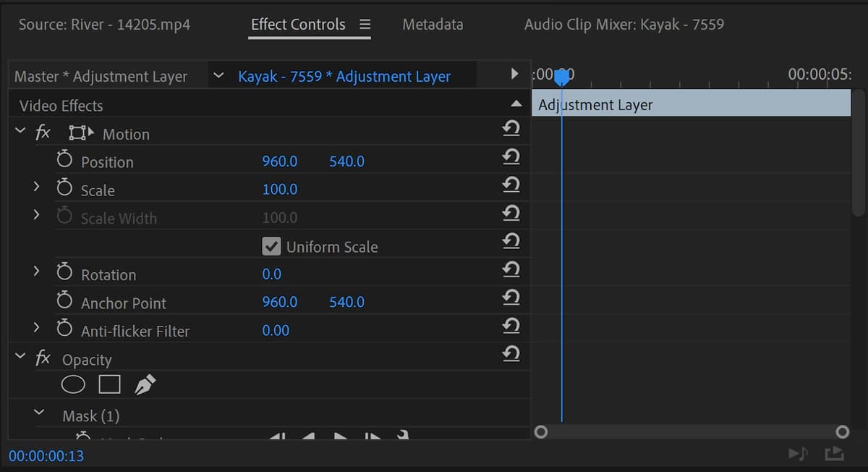868x472 pixels.
Task: Switch to the Metadata tab
Action: point(432,23)
